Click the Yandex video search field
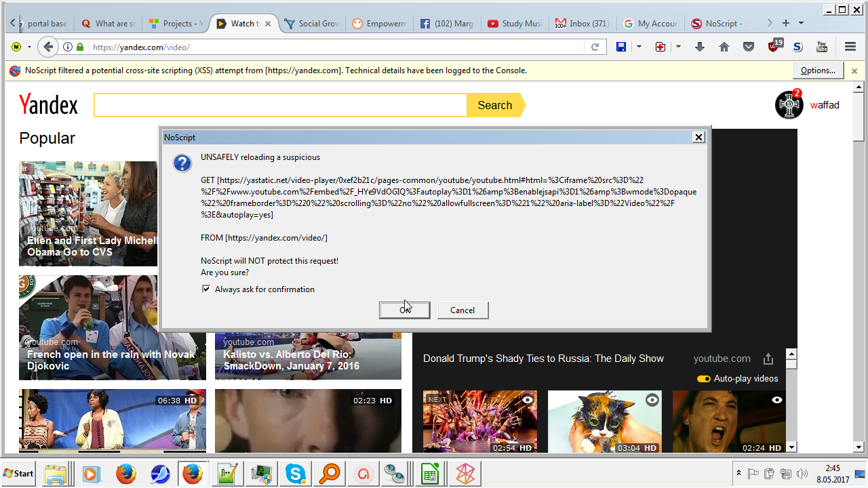 coord(281,105)
